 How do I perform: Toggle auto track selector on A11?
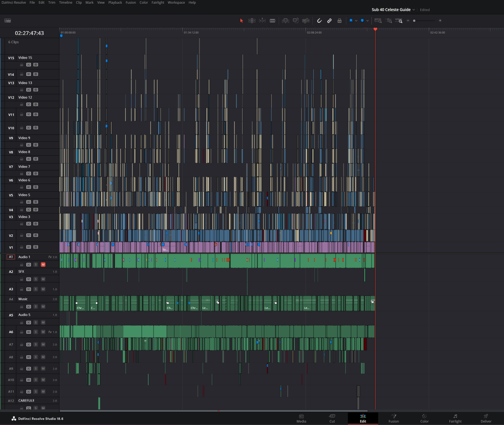click(x=29, y=391)
